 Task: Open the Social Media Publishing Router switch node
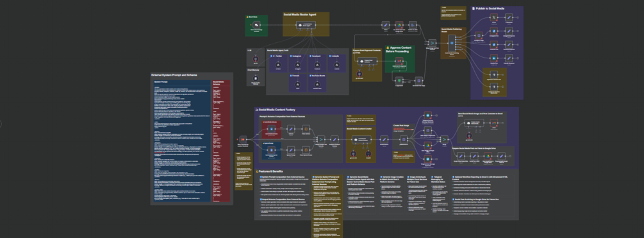tap(452, 43)
